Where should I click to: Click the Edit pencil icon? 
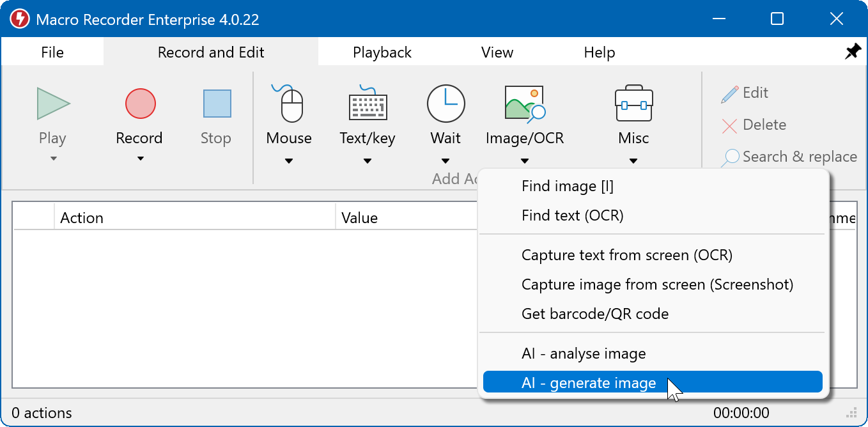pos(730,94)
